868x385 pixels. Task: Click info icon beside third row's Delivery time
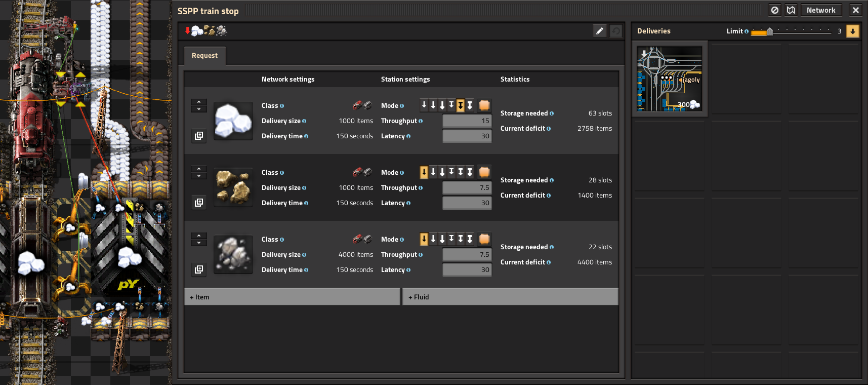tap(306, 270)
